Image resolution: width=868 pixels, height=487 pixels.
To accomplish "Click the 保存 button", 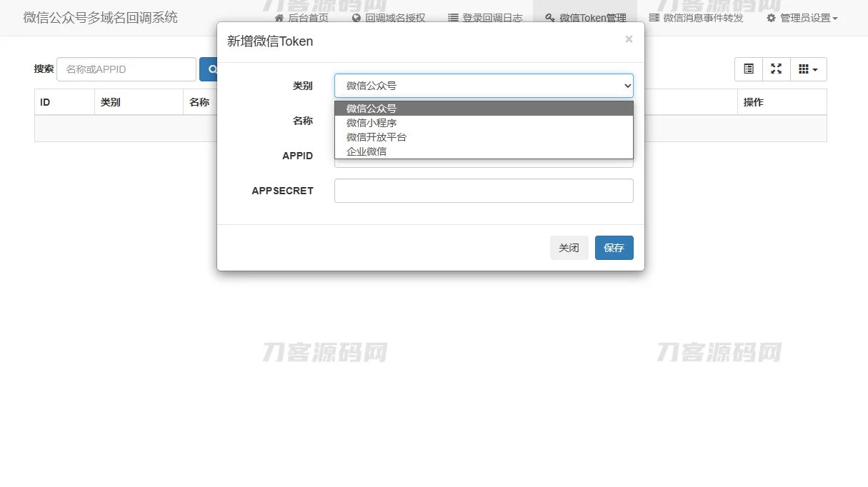I will tap(614, 247).
